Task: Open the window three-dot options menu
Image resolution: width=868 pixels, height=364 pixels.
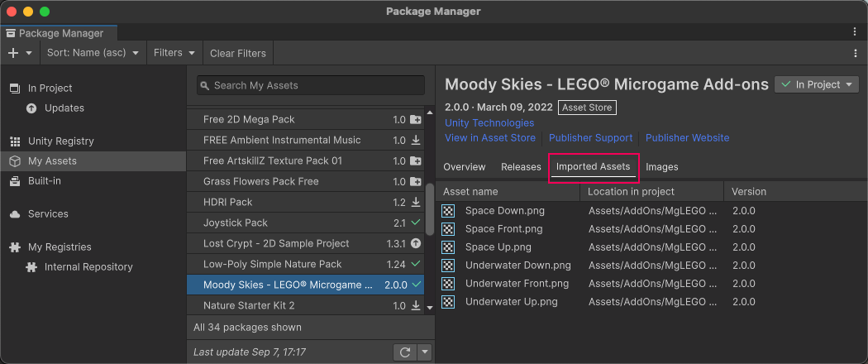Action: tap(855, 31)
